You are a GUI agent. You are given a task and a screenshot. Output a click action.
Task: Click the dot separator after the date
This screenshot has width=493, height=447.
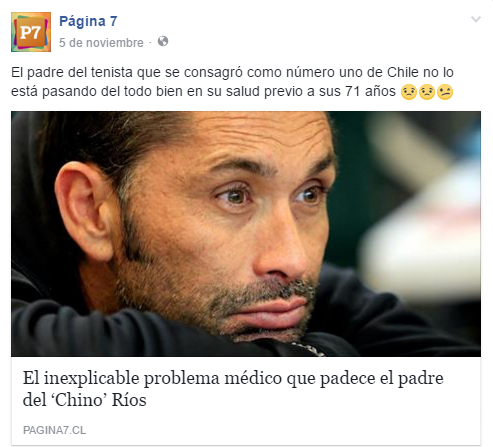point(150,43)
